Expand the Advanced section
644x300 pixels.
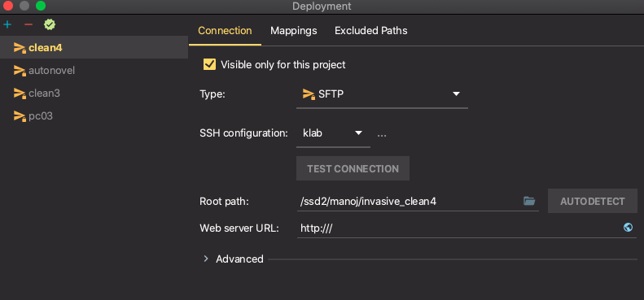coord(206,259)
